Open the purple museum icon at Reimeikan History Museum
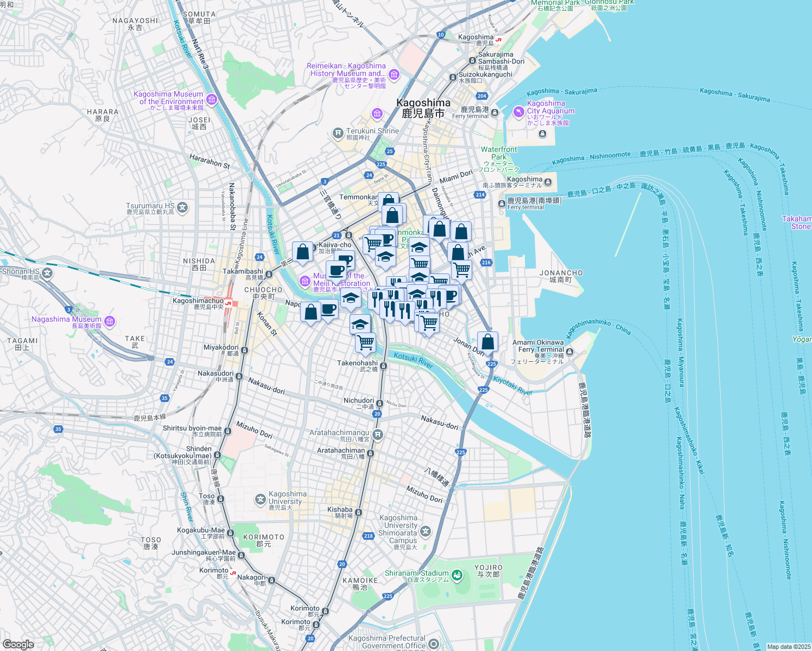Viewport: 812px width, 651px height. coord(395,73)
